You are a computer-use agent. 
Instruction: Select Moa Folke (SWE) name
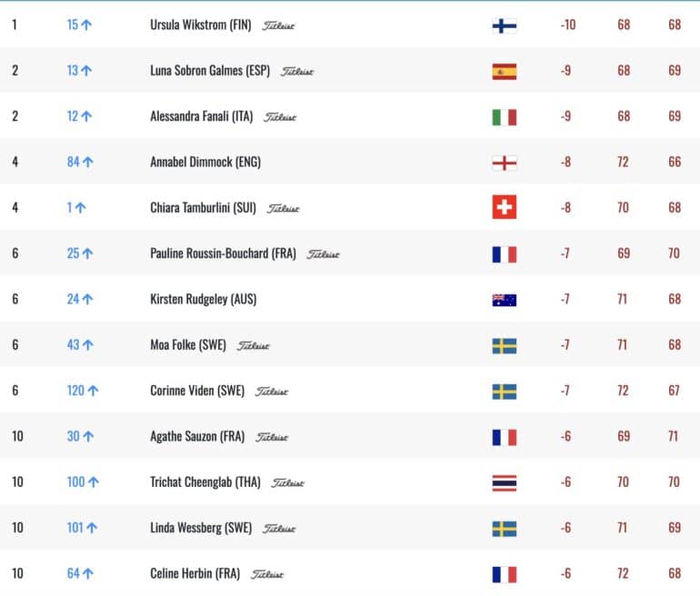tap(188, 345)
